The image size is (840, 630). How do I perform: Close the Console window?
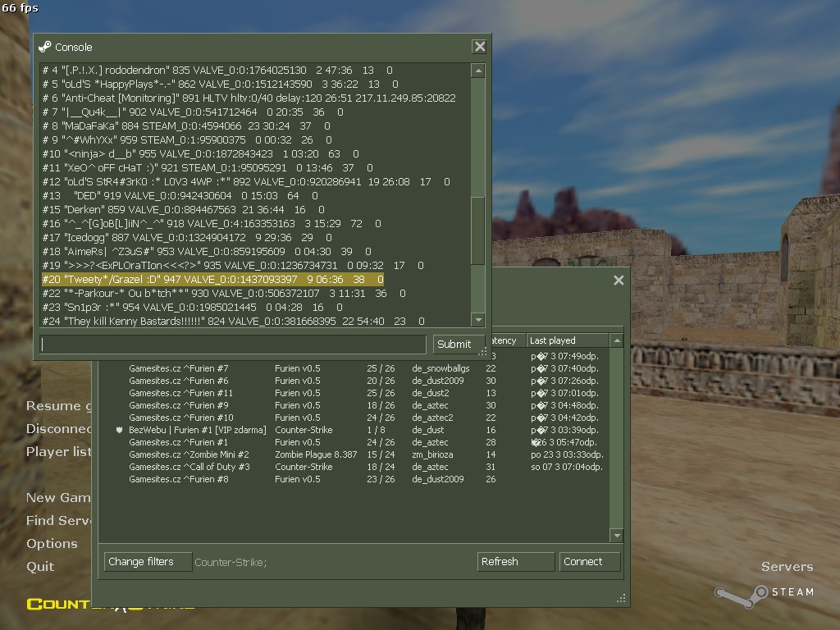point(479,47)
